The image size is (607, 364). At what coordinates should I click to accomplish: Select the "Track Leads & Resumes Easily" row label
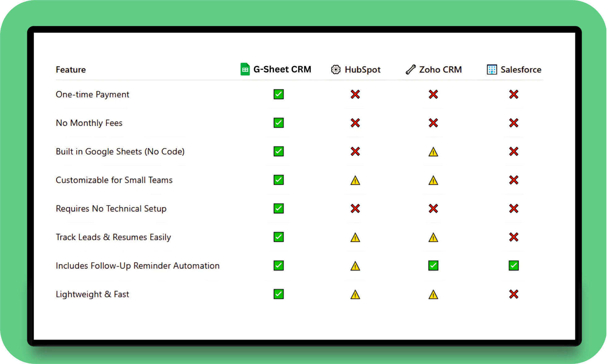pyautogui.click(x=113, y=237)
